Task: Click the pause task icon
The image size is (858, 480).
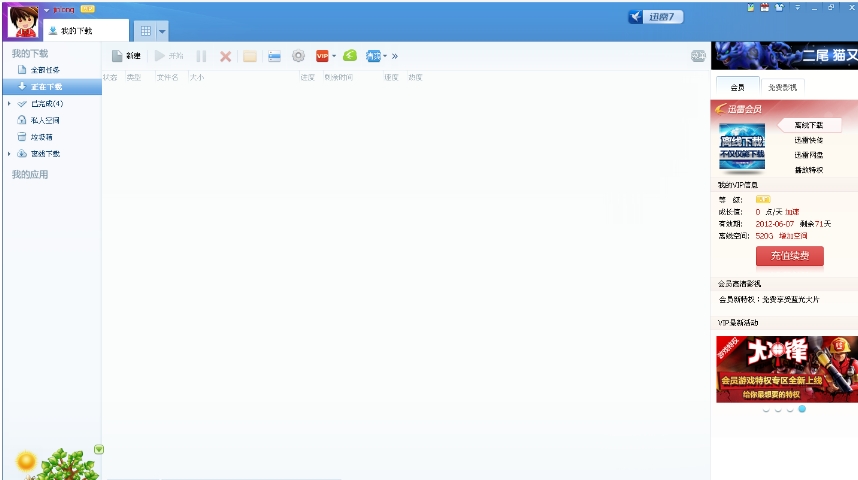Action: [201, 56]
